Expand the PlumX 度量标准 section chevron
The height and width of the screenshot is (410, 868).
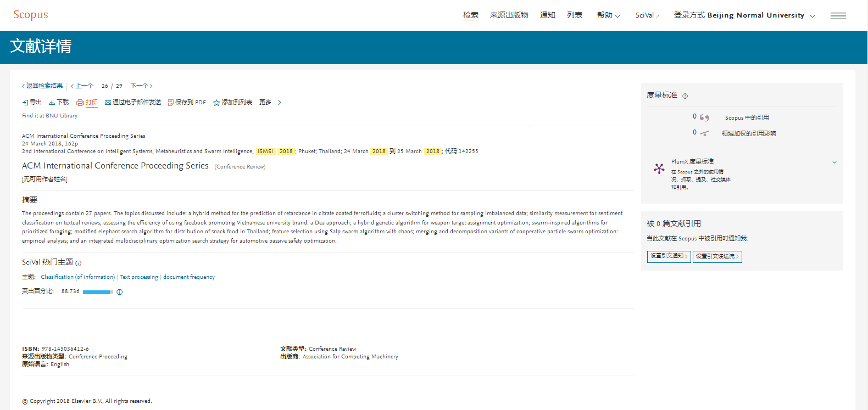[x=834, y=162]
